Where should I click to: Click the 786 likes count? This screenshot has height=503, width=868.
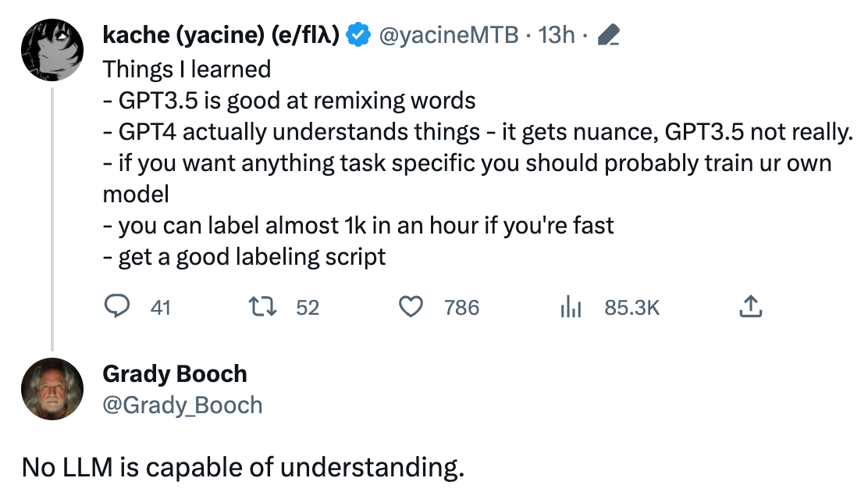click(x=461, y=308)
